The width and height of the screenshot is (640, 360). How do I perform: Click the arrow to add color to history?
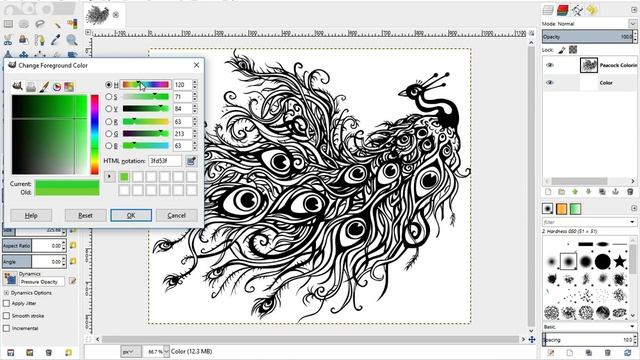pos(109,176)
